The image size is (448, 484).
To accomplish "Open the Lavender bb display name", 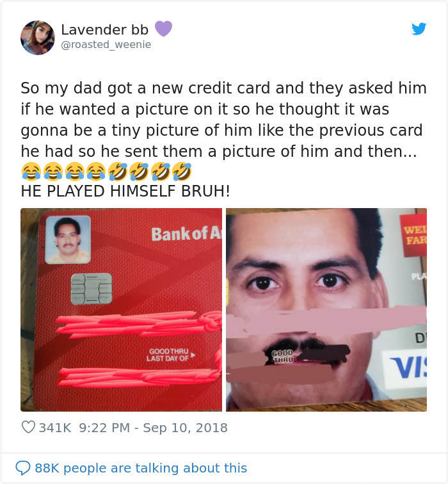I will [x=104, y=29].
